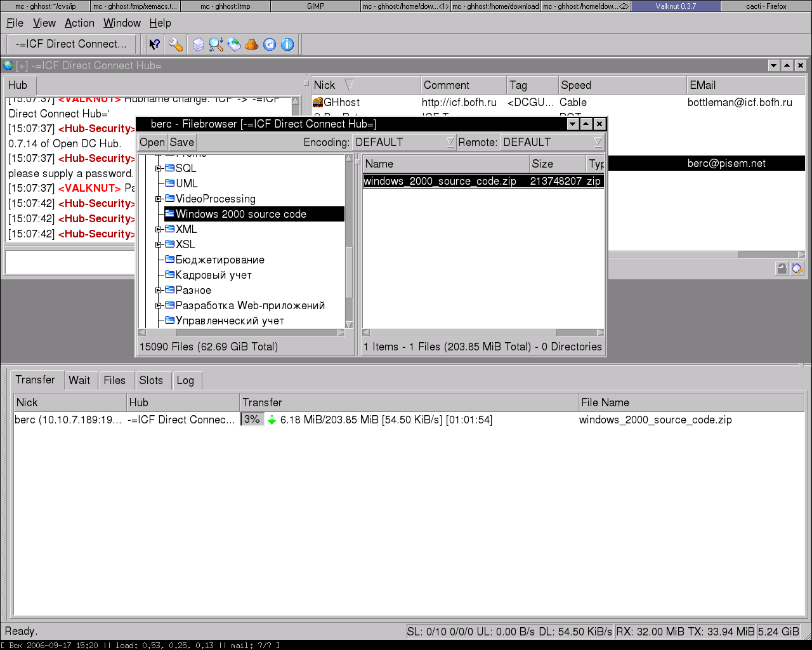Click the SQL folder icon
Viewport: 812px width, 650px height.
pyautogui.click(x=169, y=168)
